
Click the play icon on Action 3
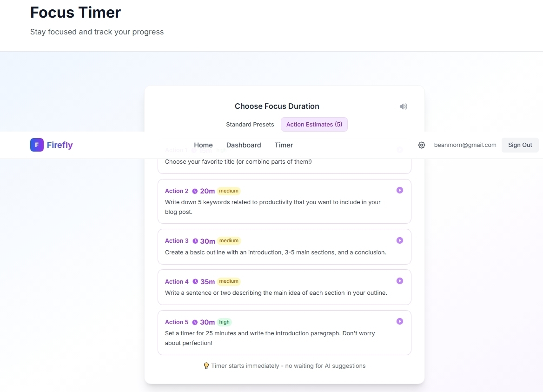click(399, 240)
